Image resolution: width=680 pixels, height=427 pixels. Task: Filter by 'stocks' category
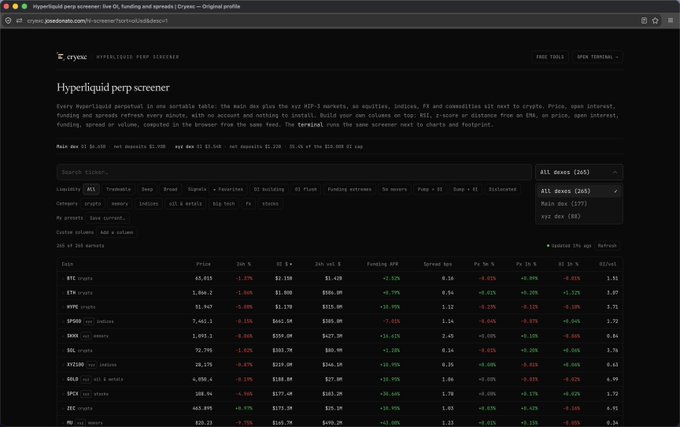coord(270,204)
